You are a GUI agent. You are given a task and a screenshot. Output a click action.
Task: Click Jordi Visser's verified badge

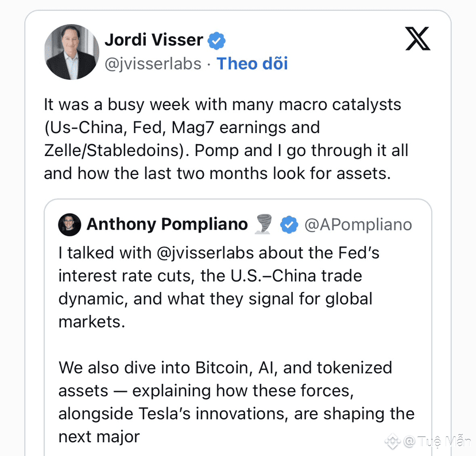click(x=216, y=40)
